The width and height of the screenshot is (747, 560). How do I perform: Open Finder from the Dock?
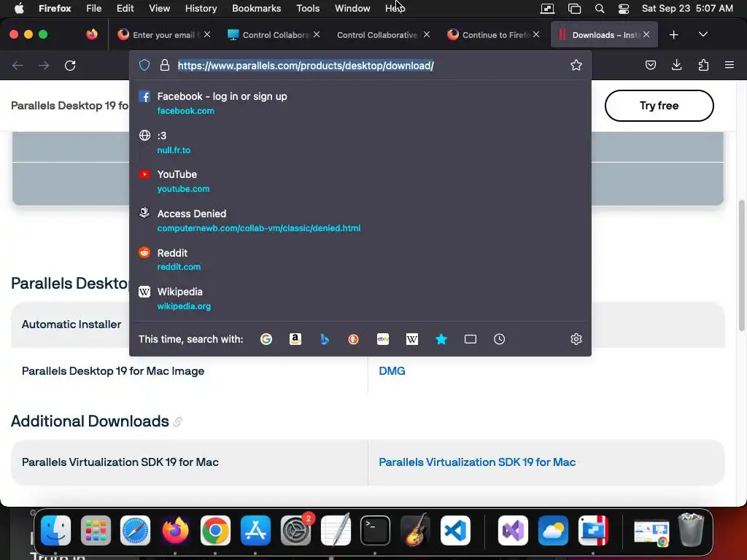[55, 530]
